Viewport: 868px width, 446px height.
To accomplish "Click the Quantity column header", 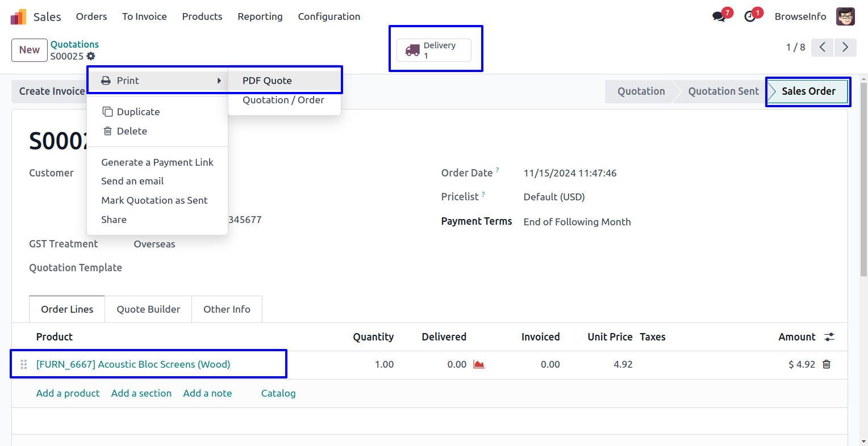I will 373,337.
